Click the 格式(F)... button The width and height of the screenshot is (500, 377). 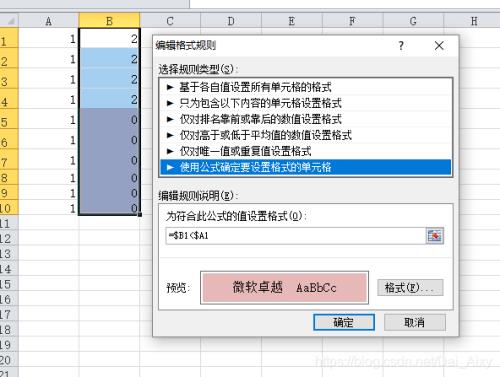point(410,287)
